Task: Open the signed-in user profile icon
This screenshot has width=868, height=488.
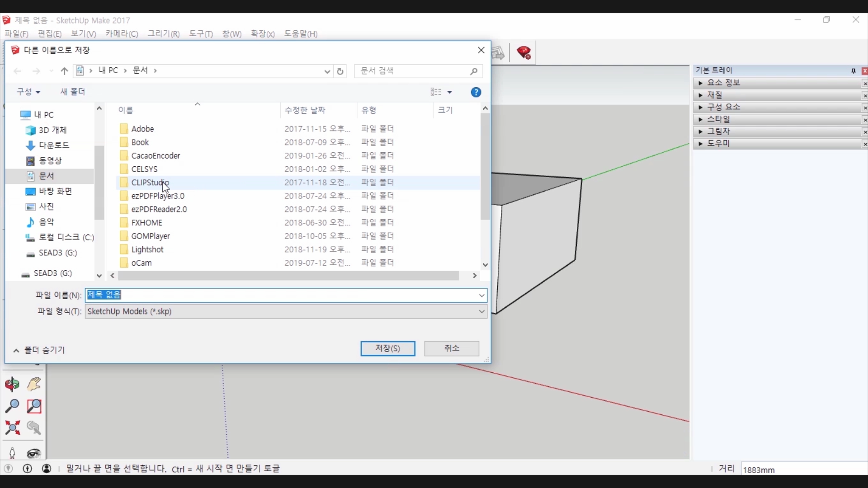Action: pos(47,469)
